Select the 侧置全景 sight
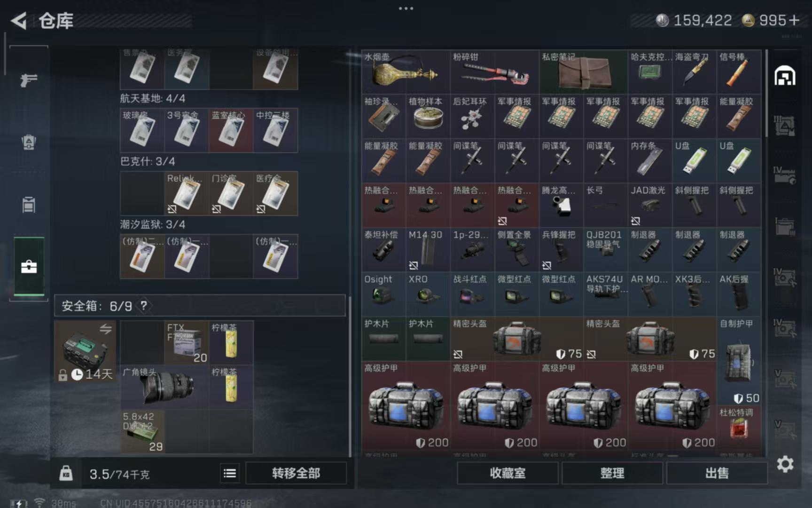This screenshot has height=508, width=812. pyautogui.click(x=516, y=249)
